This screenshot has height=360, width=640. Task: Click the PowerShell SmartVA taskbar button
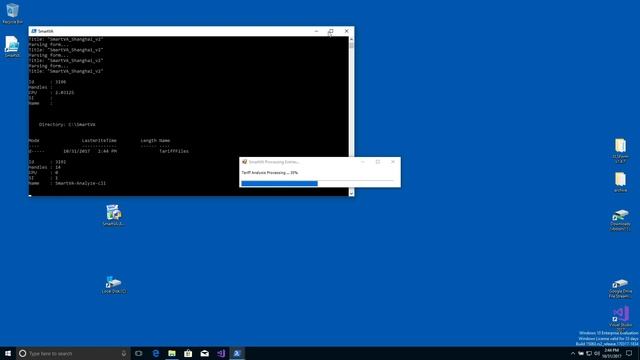point(237,353)
